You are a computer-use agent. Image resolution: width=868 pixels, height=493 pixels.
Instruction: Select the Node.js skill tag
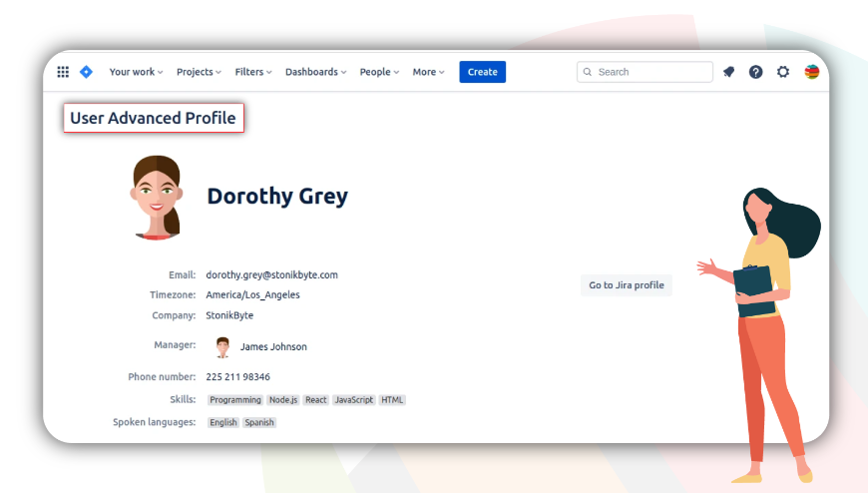(283, 400)
